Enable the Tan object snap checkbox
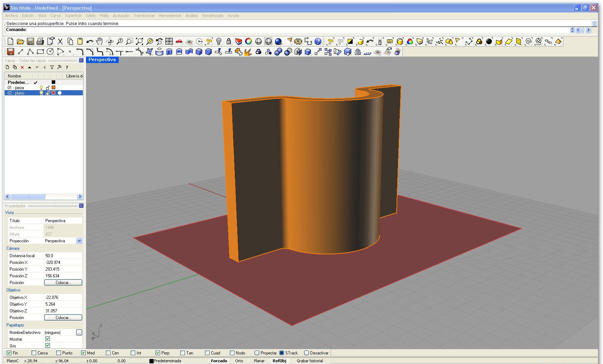Image resolution: width=603 pixels, height=364 pixels. (x=183, y=353)
